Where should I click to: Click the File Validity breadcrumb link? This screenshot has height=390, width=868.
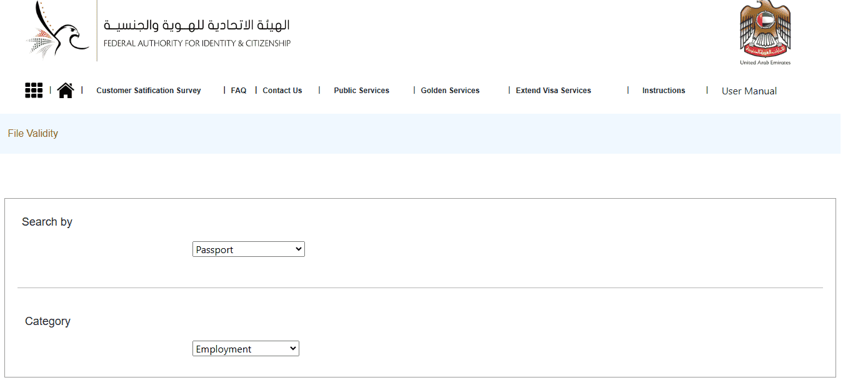click(x=32, y=133)
